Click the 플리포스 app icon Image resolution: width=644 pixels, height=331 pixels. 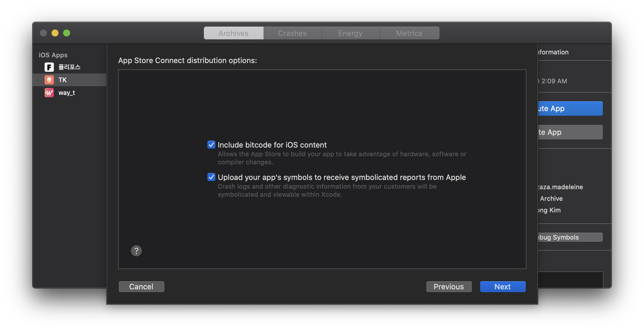pyautogui.click(x=49, y=67)
